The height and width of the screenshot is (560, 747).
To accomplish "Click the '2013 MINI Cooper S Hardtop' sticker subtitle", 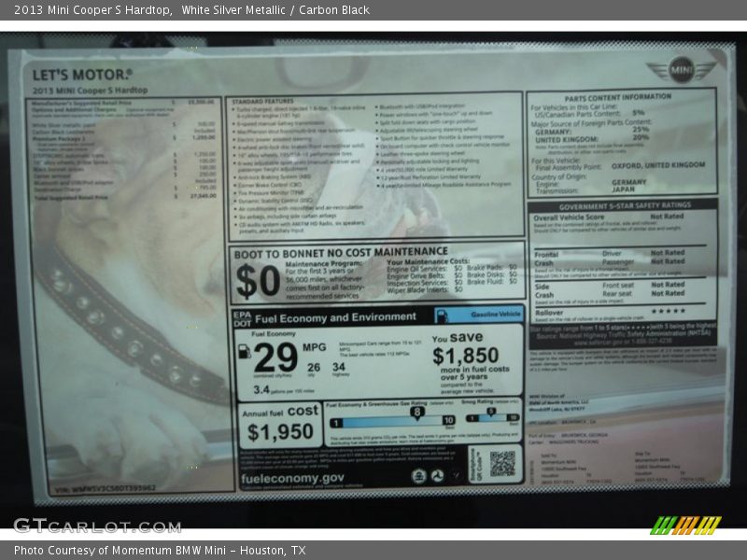I will pos(90,90).
